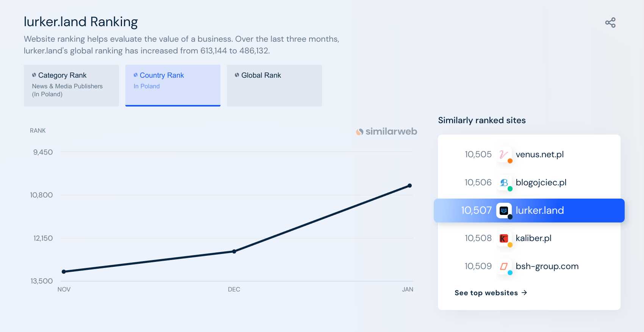Open the kaliber.pl site link
This screenshot has width=644, height=332.
tap(533, 238)
